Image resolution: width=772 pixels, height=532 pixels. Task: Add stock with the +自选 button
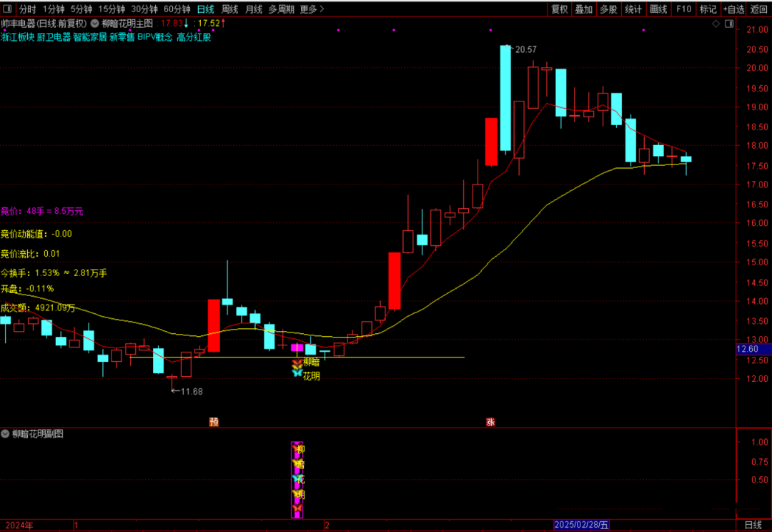[733, 9]
